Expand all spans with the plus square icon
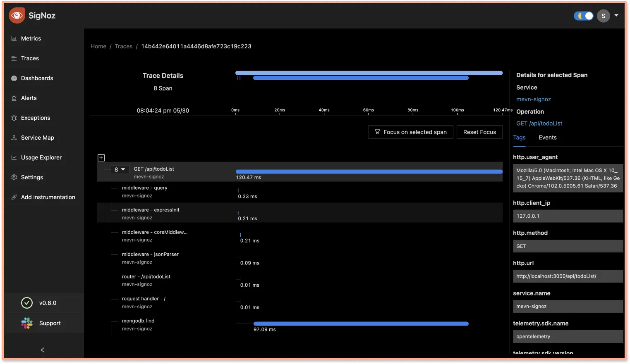The width and height of the screenshot is (630, 364). (x=101, y=158)
